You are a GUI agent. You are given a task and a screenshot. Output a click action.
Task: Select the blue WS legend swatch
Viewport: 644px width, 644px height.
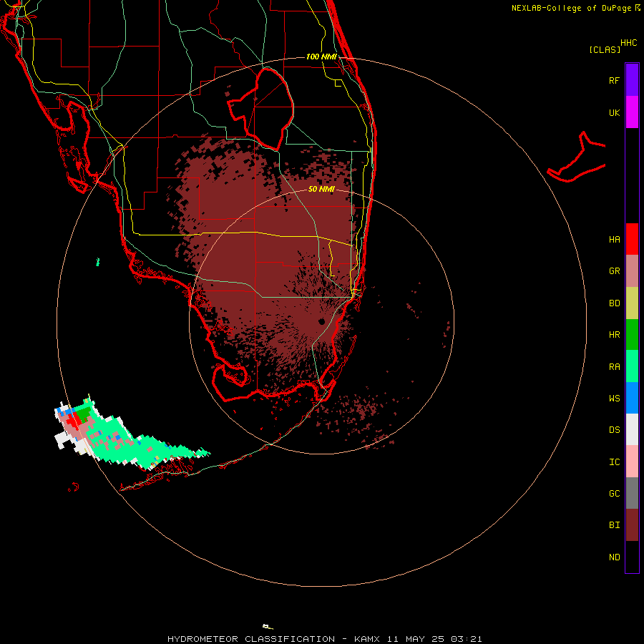click(x=632, y=398)
